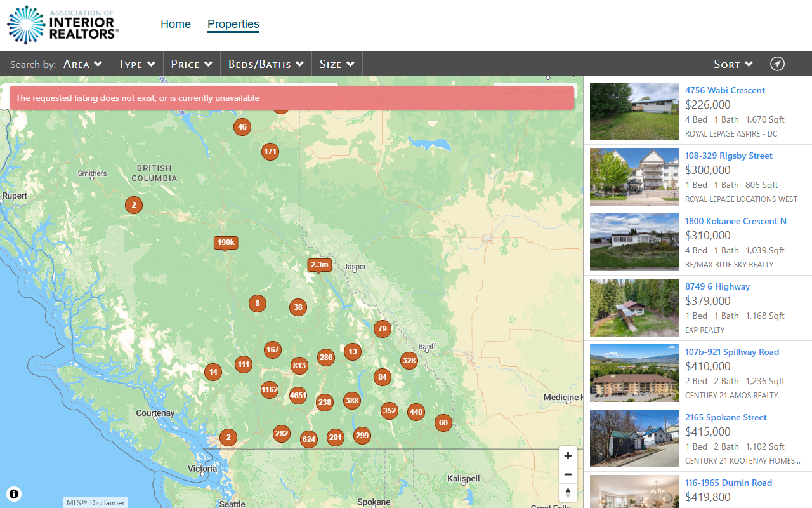Click the $226,000 price text
This screenshot has width=812, height=508.
708,105
